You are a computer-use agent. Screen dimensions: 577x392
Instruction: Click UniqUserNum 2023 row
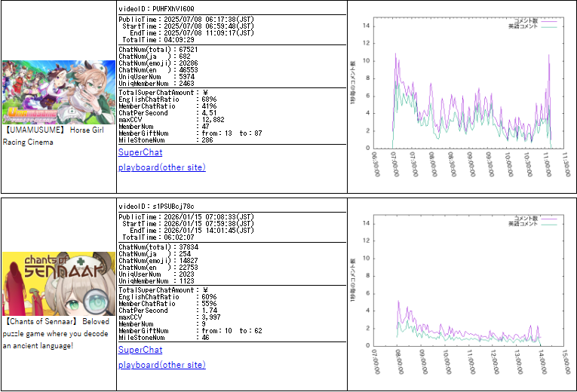pos(156,274)
